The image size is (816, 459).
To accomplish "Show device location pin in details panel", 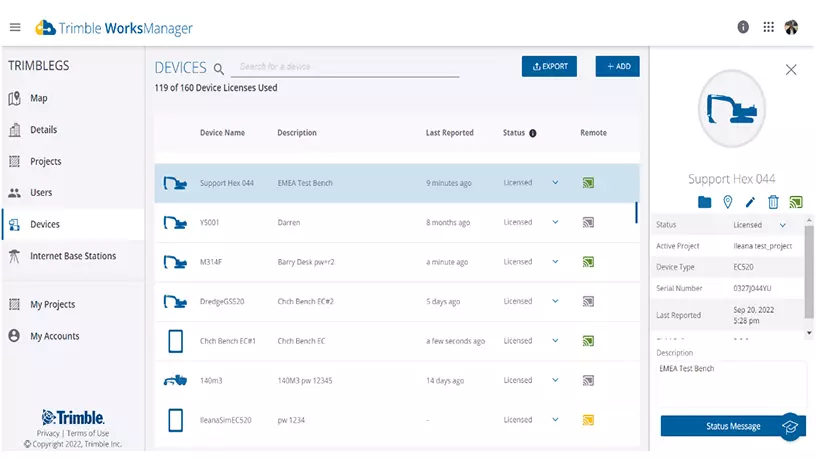I will (728, 202).
